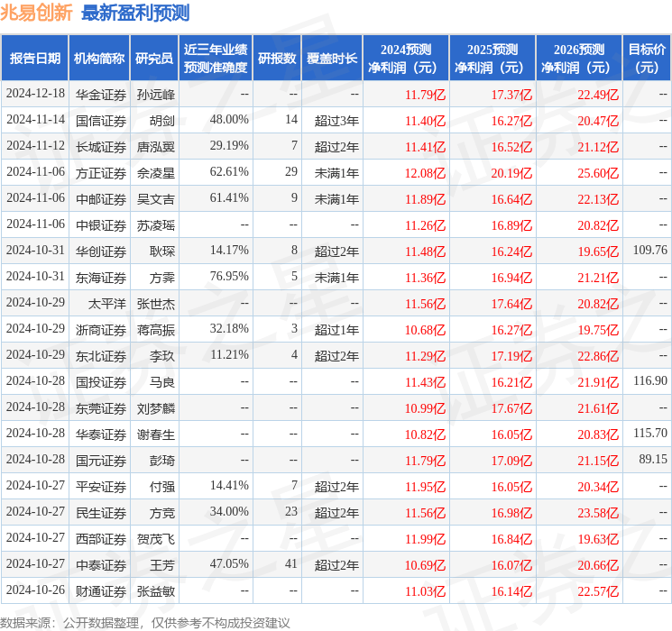Click the 2026预测净利润 column header
Screen dimensions: 672x631
(579, 58)
